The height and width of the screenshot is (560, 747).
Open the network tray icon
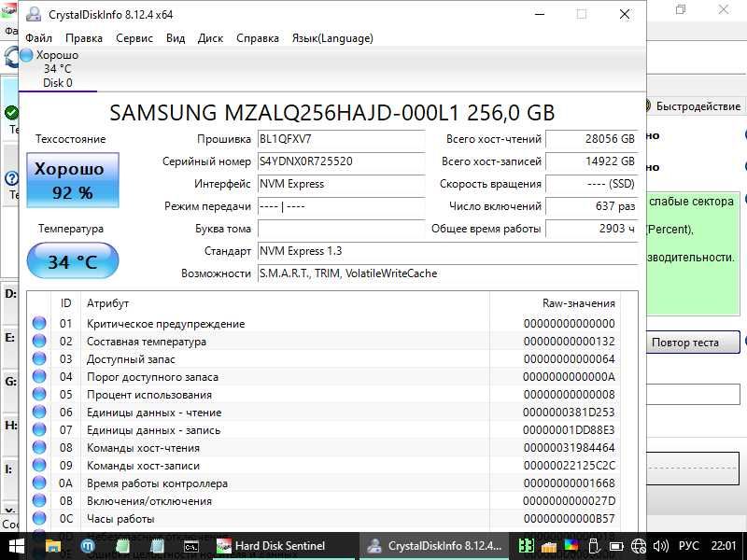(639, 546)
